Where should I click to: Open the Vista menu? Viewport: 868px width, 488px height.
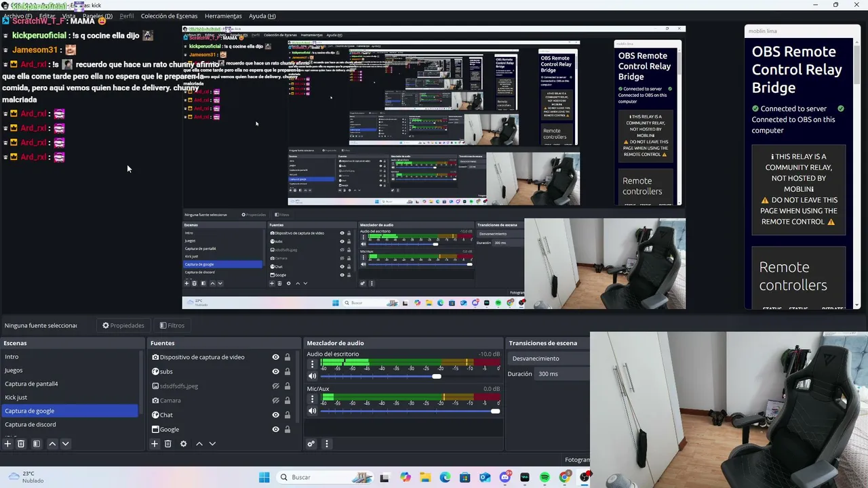(68, 16)
